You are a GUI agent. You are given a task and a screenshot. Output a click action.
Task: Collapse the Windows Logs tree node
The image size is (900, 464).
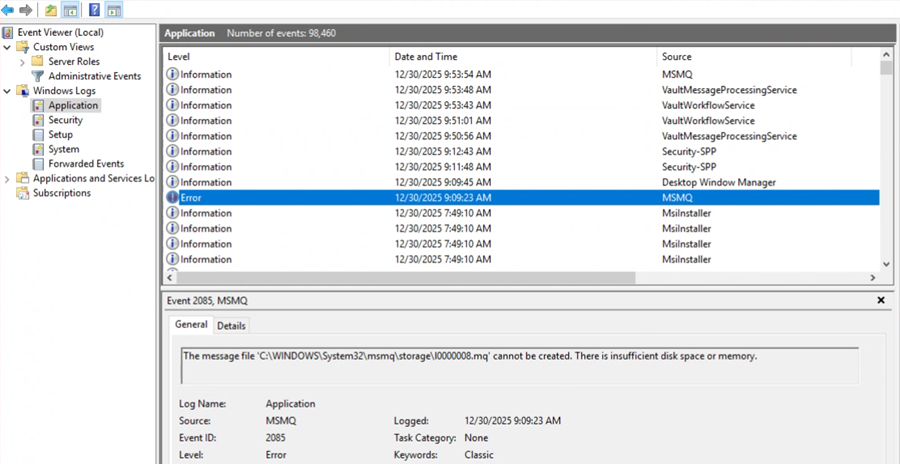7,91
